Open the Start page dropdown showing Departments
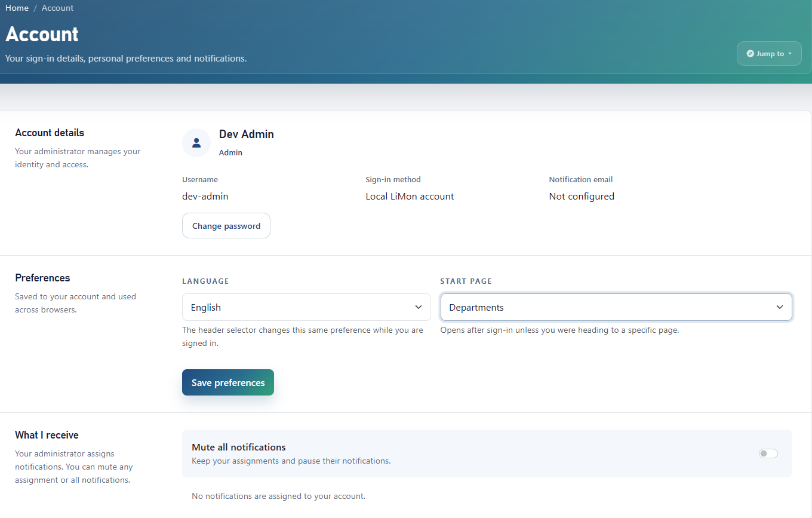 [616, 307]
